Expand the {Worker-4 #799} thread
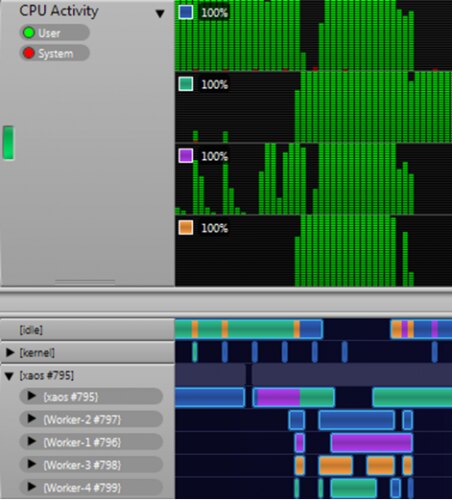The width and height of the screenshot is (452, 500). (x=32, y=486)
